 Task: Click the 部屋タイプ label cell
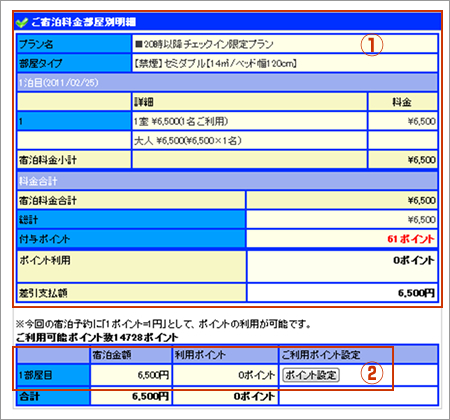74,63
